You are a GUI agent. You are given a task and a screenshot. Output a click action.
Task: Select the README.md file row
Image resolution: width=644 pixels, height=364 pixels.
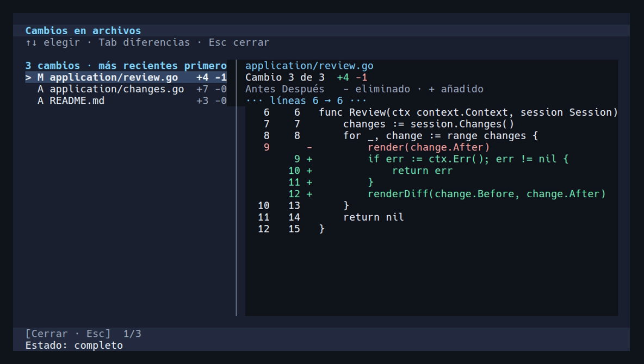pyautogui.click(x=126, y=101)
